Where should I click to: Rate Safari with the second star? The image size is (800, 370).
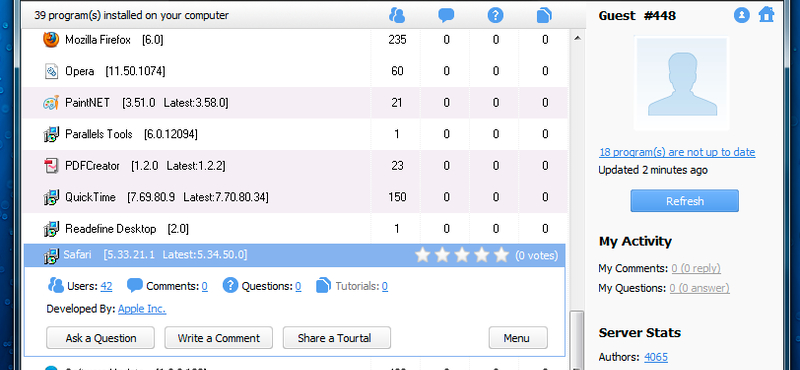pos(442,255)
